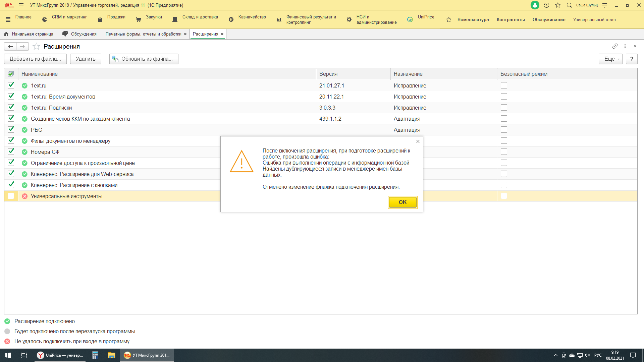Click the search magnifier icon
The height and width of the screenshot is (362, 644).
(569, 5)
